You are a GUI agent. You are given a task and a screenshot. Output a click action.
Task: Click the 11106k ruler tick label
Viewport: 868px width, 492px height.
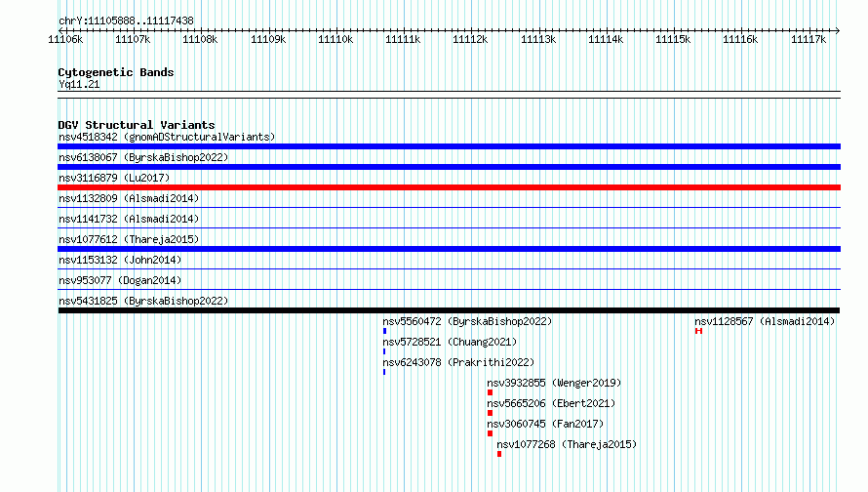pyautogui.click(x=65, y=39)
